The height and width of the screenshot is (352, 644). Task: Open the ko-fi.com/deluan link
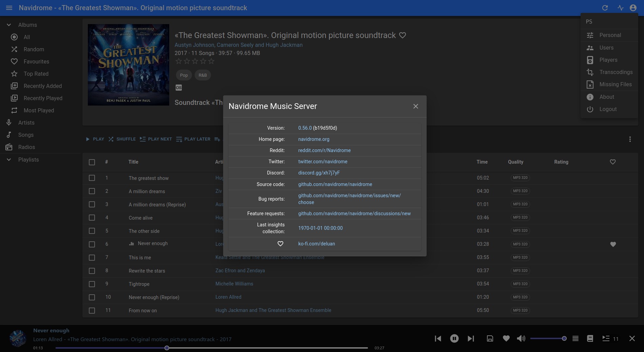click(x=316, y=244)
